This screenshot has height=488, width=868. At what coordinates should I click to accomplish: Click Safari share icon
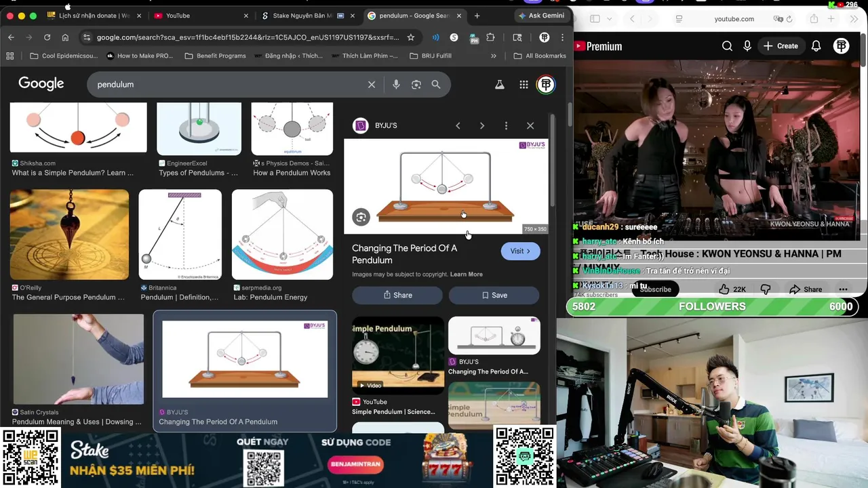(x=814, y=19)
